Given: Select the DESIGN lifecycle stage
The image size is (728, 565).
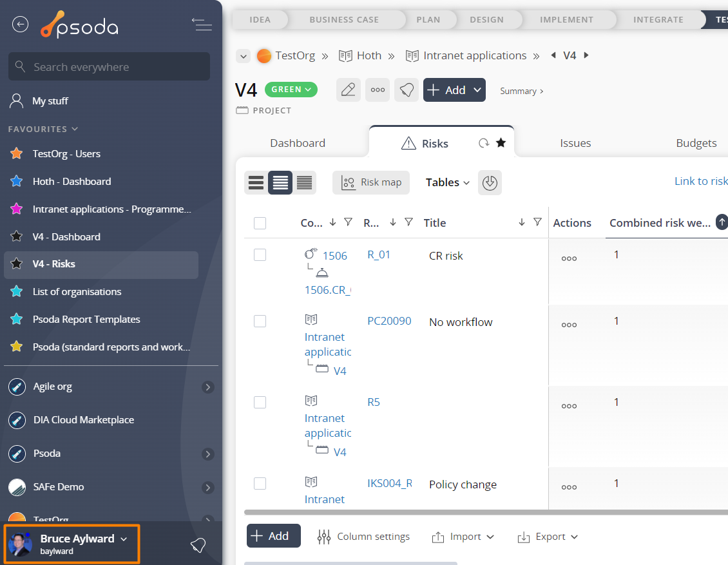Looking at the screenshot, I should [486, 19].
